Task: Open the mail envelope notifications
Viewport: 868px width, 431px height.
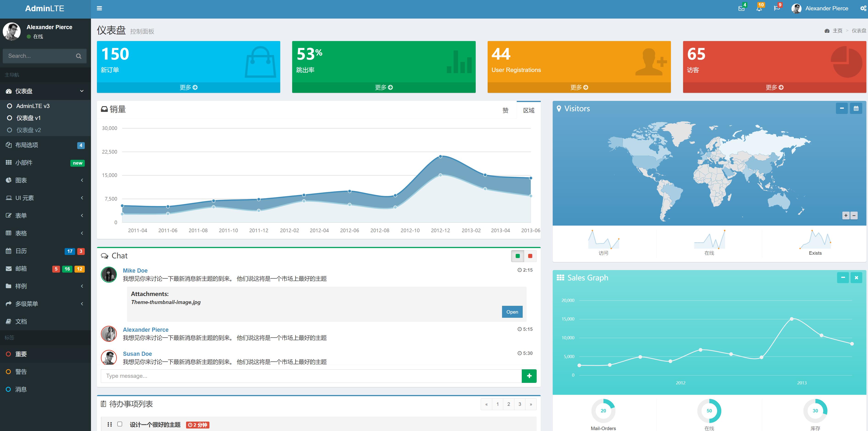Action: (741, 8)
